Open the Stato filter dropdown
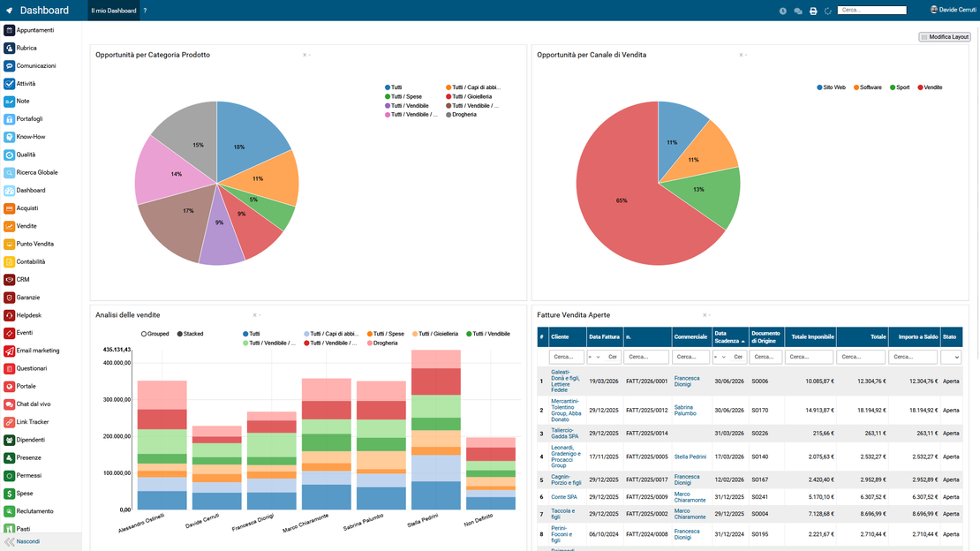 951,357
